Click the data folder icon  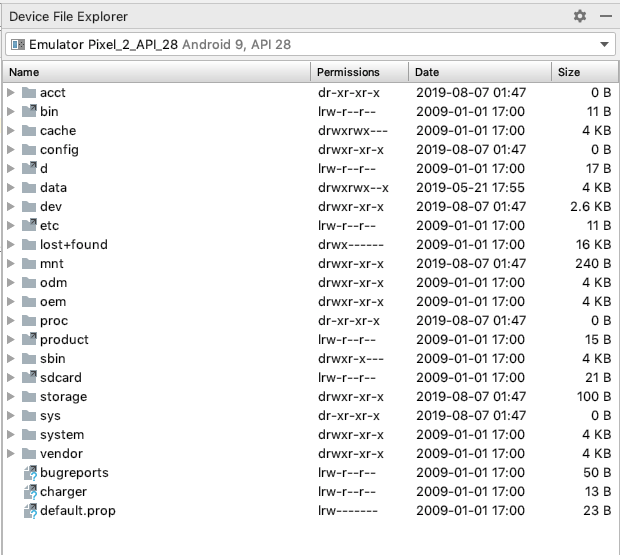(x=29, y=187)
